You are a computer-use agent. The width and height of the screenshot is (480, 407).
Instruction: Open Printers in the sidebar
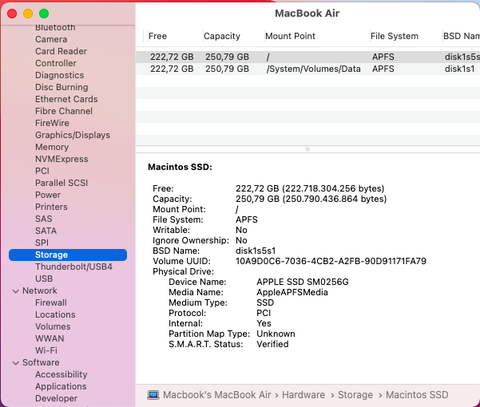[x=51, y=207]
